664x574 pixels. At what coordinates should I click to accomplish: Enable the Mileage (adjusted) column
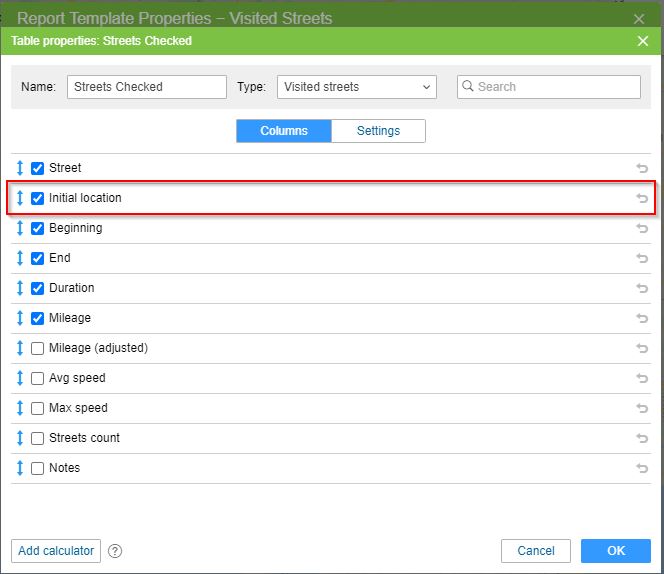[38, 348]
